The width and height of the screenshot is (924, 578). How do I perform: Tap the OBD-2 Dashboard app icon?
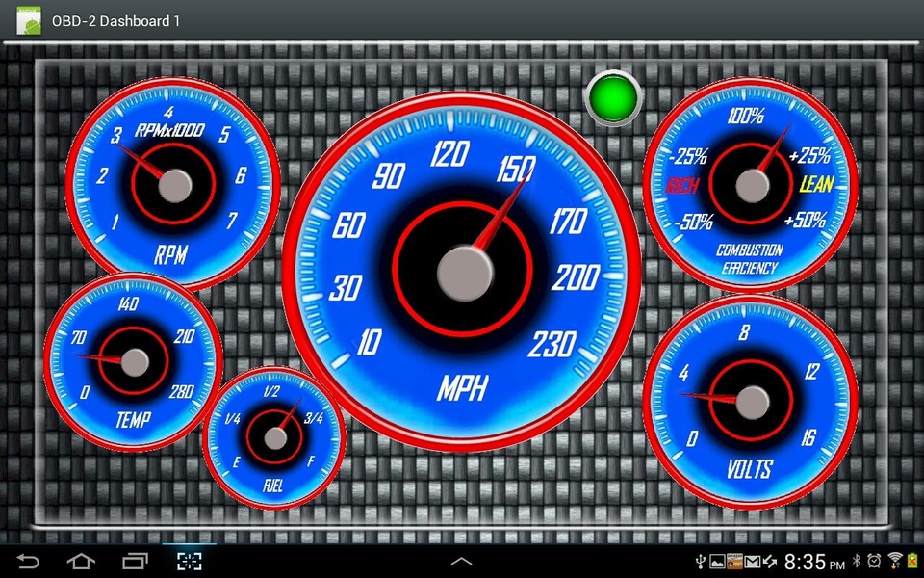coord(29,20)
